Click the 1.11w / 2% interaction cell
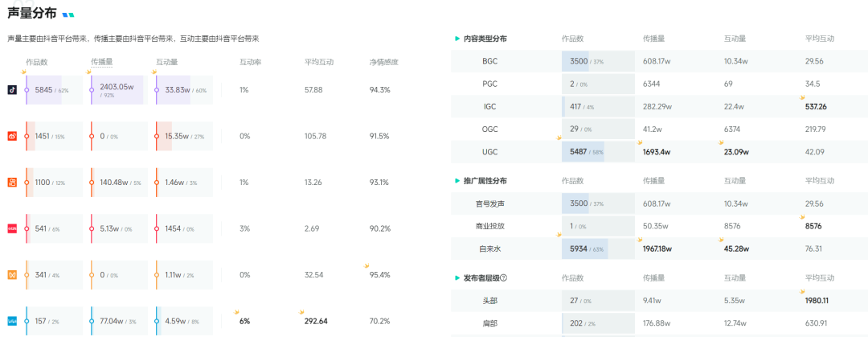 pyautogui.click(x=184, y=275)
